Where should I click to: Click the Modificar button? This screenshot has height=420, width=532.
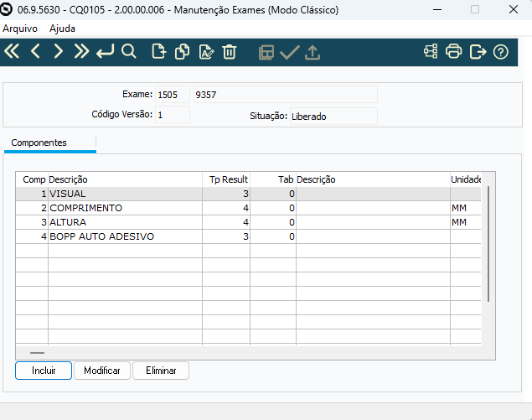point(102,371)
